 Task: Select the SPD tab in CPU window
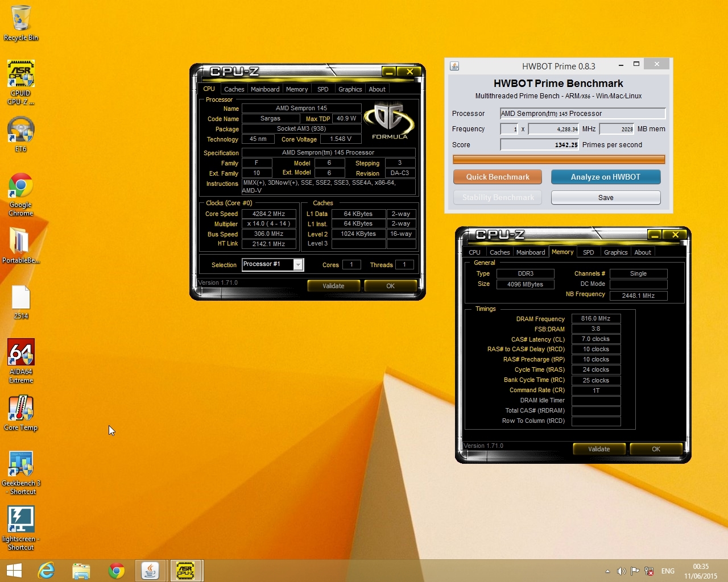(323, 89)
